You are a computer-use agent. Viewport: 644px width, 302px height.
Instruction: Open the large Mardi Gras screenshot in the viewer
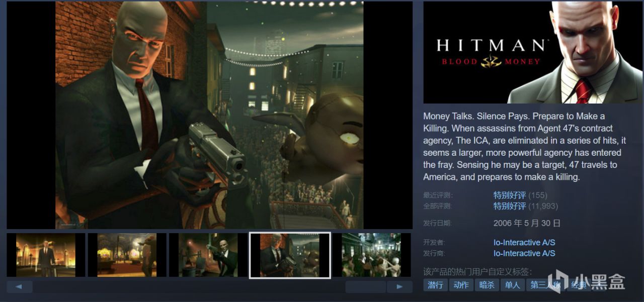point(209,115)
